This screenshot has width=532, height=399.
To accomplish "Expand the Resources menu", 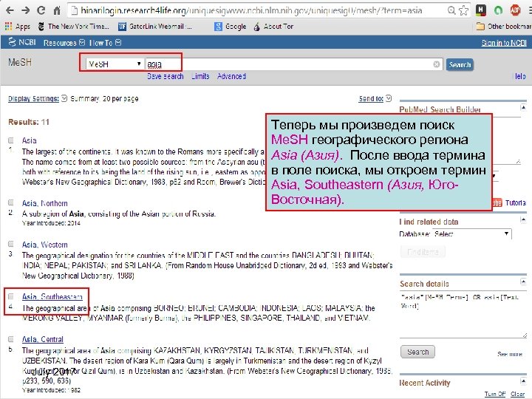I will (64, 43).
